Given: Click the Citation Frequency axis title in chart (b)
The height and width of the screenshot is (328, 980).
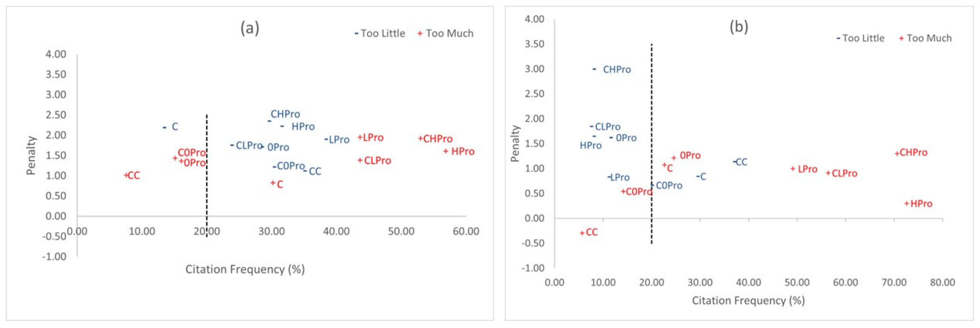Looking at the screenshot, I should click(748, 301).
